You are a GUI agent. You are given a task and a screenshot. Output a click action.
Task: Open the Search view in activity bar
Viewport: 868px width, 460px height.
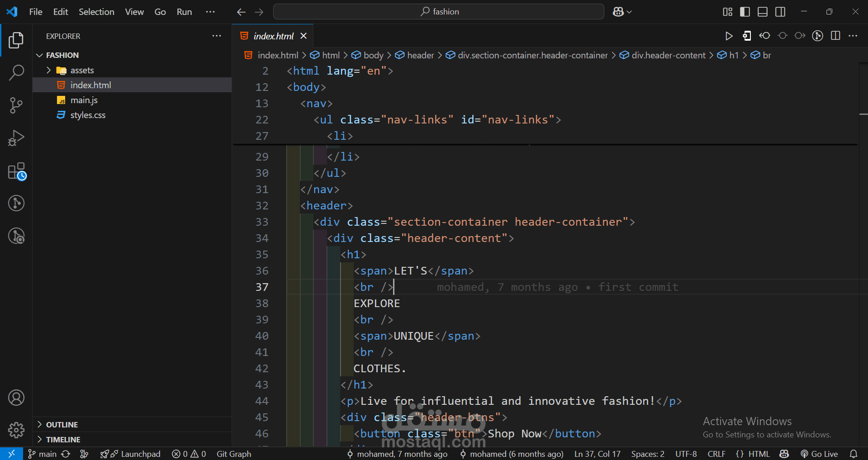[16, 72]
